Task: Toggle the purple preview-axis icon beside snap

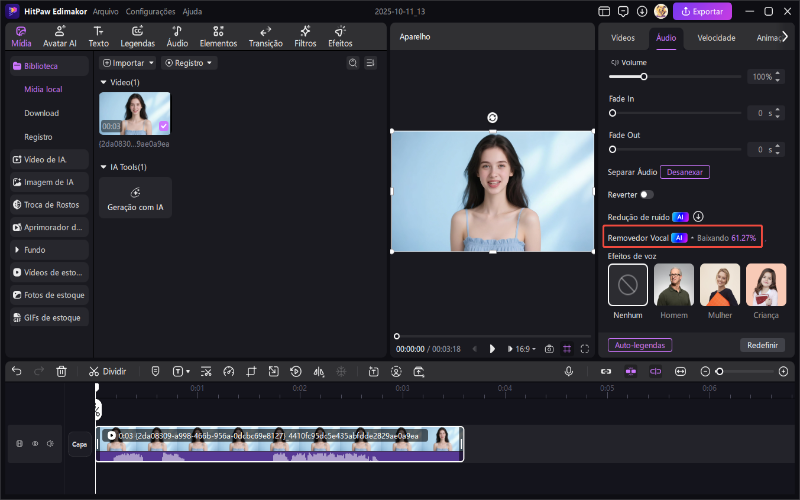Action: pyautogui.click(x=655, y=371)
